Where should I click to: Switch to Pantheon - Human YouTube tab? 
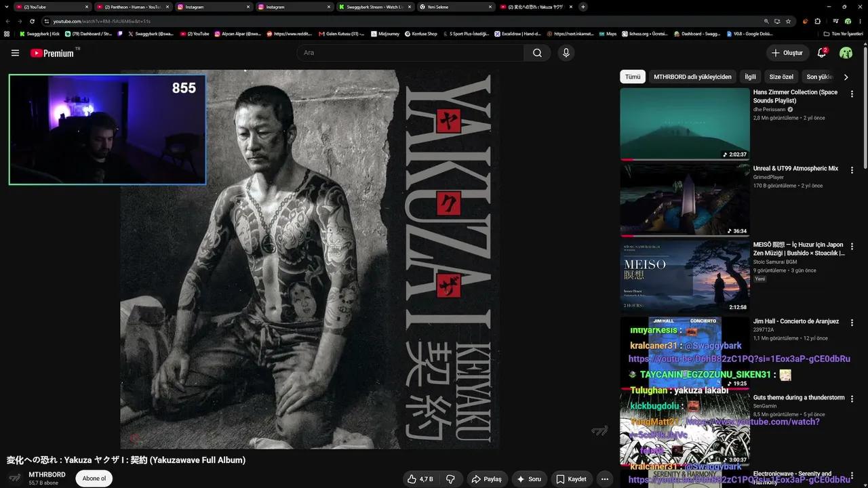tap(132, 7)
